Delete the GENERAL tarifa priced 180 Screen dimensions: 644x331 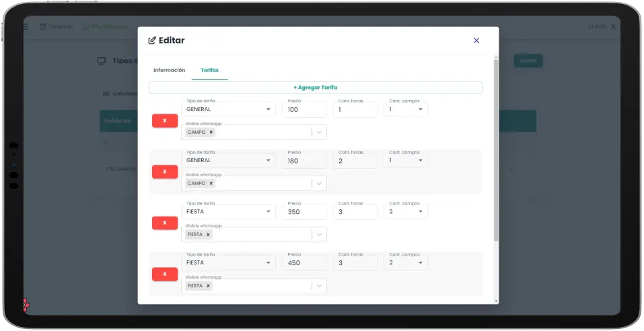(x=165, y=172)
